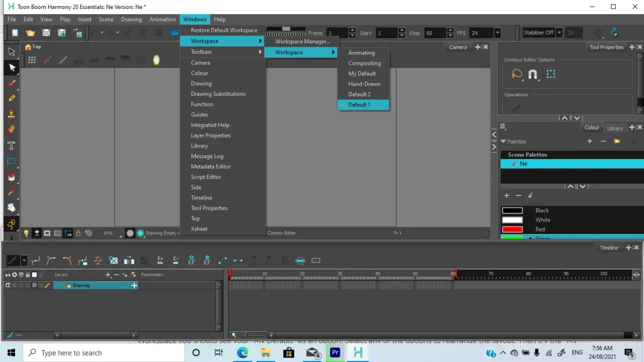644x362 pixels.
Task: Select the White colour swatch
Action: click(513, 220)
